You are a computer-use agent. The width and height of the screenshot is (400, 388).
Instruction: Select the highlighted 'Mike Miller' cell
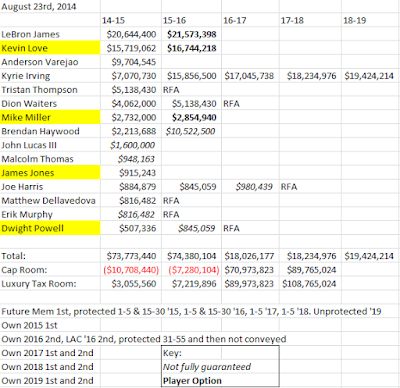click(x=50, y=117)
